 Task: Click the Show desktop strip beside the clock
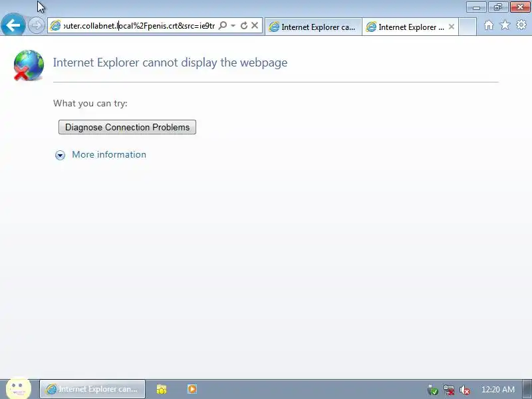tap(527, 389)
